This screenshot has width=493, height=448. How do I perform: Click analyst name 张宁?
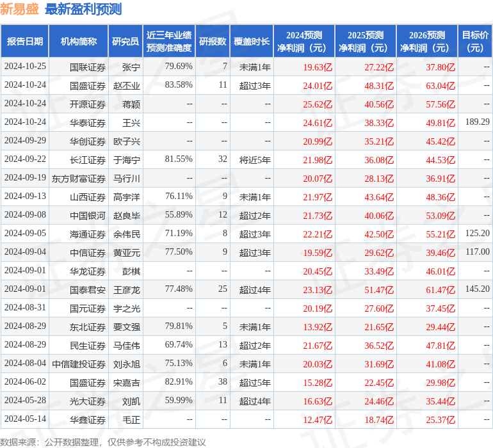pyautogui.click(x=131, y=67)
